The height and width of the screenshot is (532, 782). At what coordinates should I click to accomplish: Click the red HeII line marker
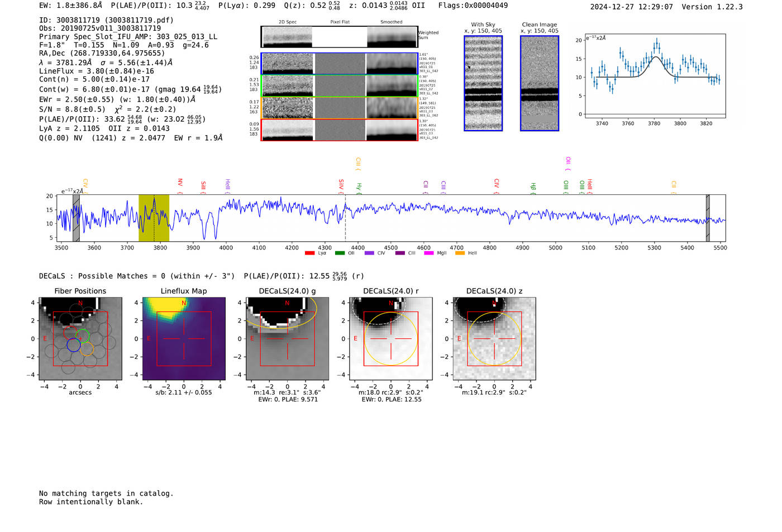click(x=589, y=186)
